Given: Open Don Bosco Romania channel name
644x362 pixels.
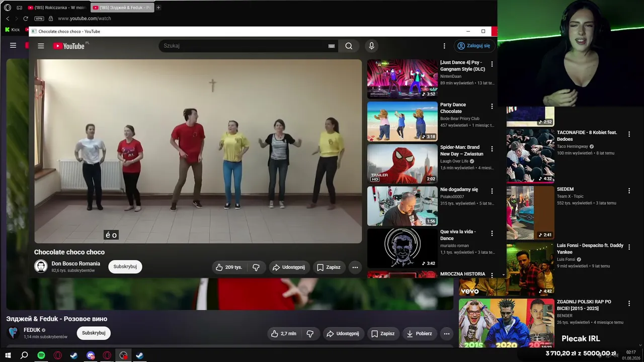Looking at the screenshot, I should (76, 263).
